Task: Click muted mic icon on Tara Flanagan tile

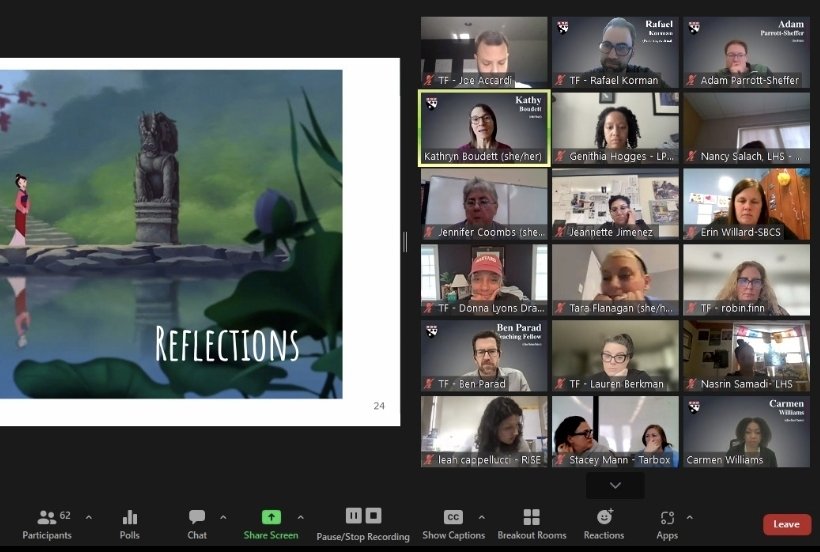Action: point(560,308)
